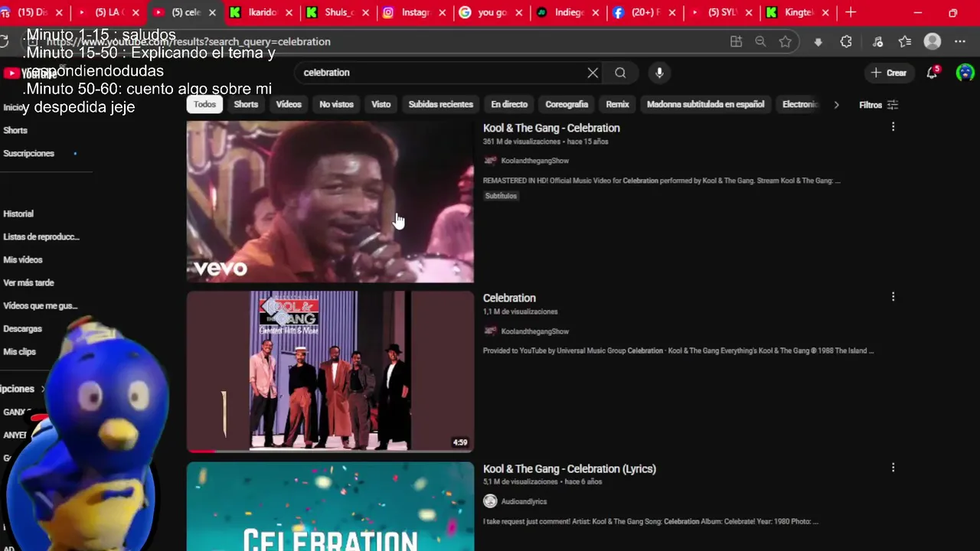Open the notifications bell
980x551 pixels.
pyautogui.click(x=933, y=72)
